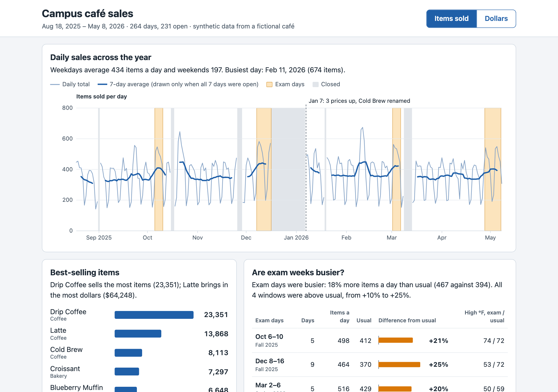The height and width of the screenshot is (392, 558).
Task: Select the Cold Brew item name
Action: [66, 350]
